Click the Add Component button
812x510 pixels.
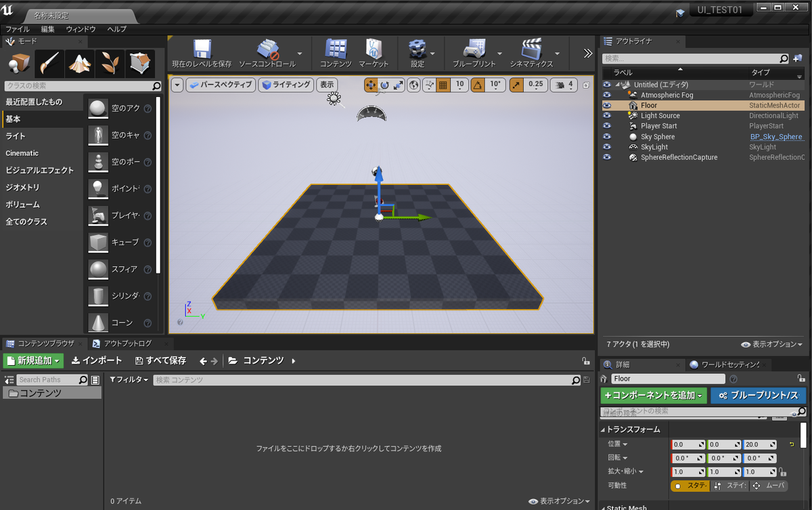coord(654,396)
